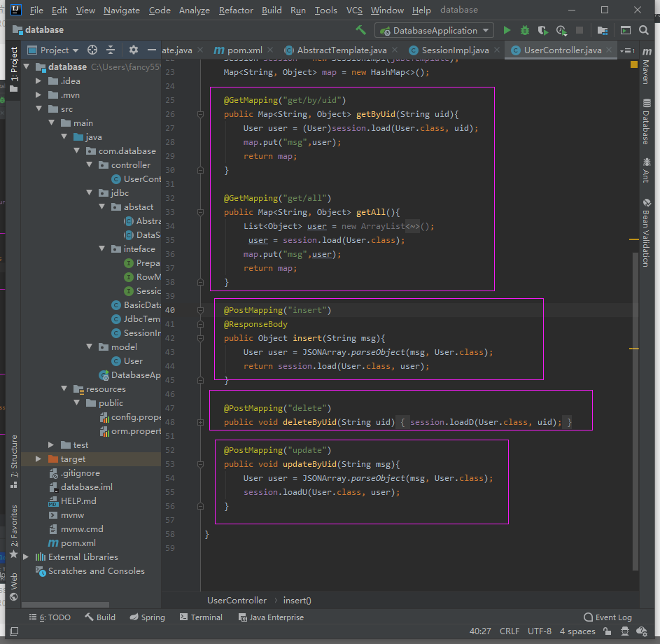This screenshot has height=644, width=660.
Task: Collapse the resources folder
Action: (x=64, y=388)
